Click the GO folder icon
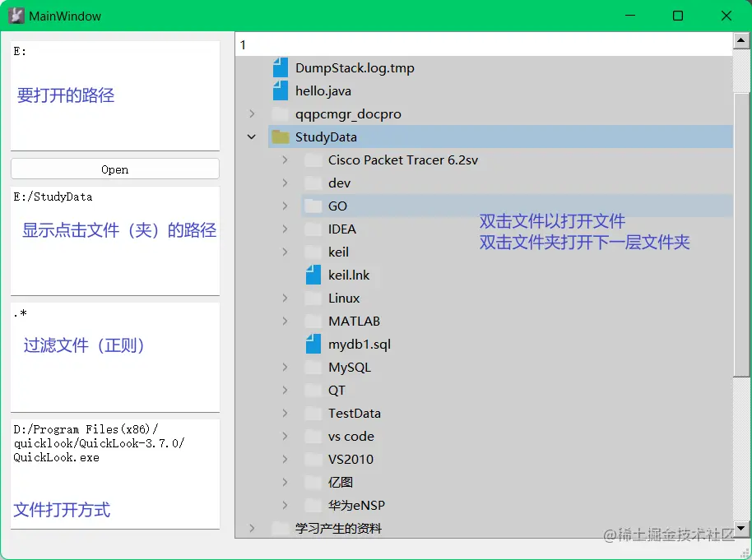This screenshot has width=752, height=560. tap(313, 206)
